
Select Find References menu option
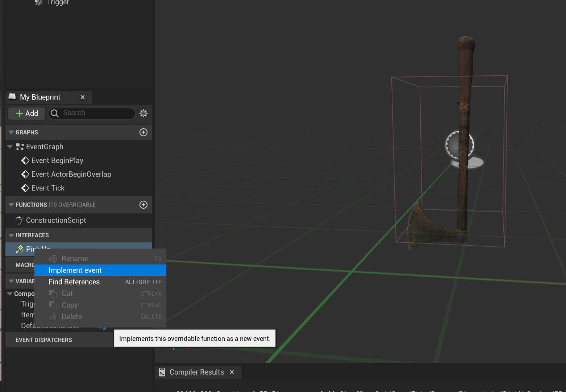click(74, 282)
